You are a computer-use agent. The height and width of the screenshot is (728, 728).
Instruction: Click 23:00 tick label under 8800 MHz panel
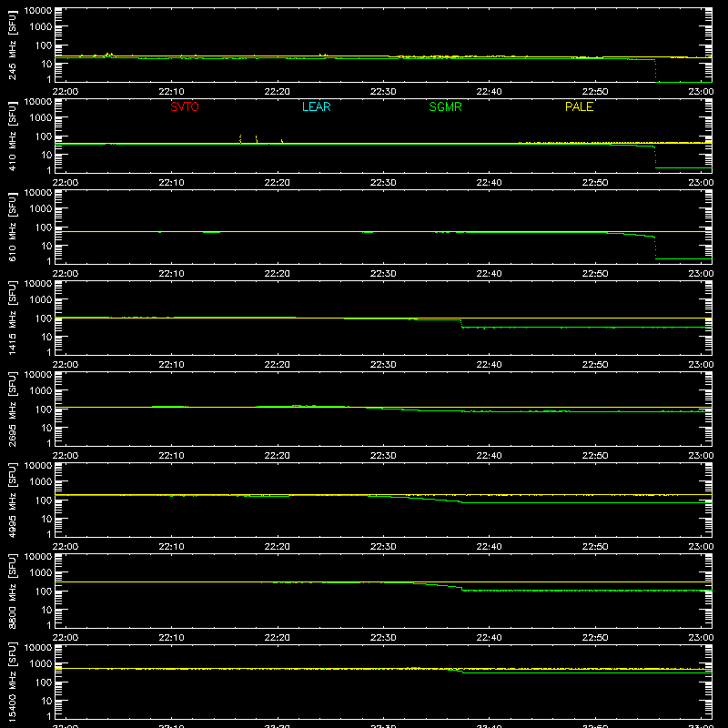701,638
